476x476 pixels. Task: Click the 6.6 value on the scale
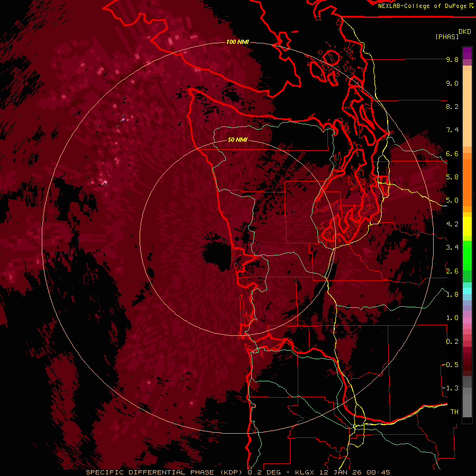click(x=452, y=153)
